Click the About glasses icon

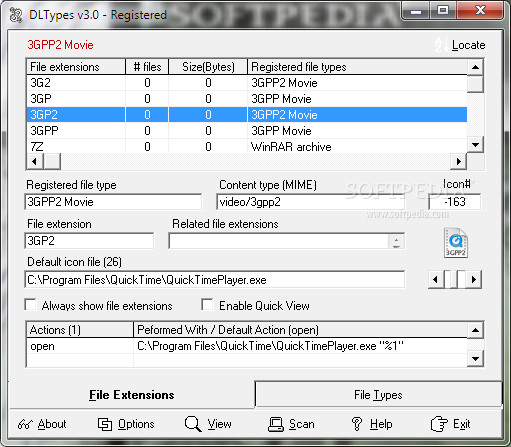click(x=25, y=424)
